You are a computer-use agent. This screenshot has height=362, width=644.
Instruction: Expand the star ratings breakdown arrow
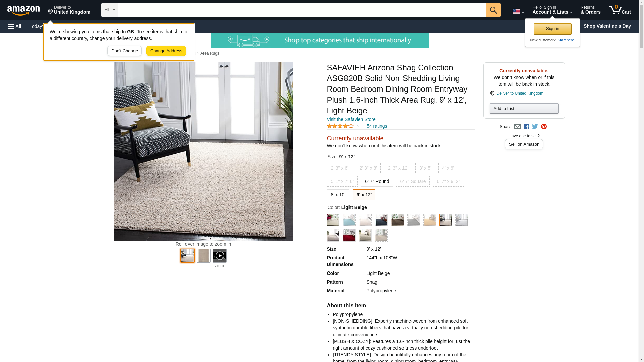click(358, 126)
